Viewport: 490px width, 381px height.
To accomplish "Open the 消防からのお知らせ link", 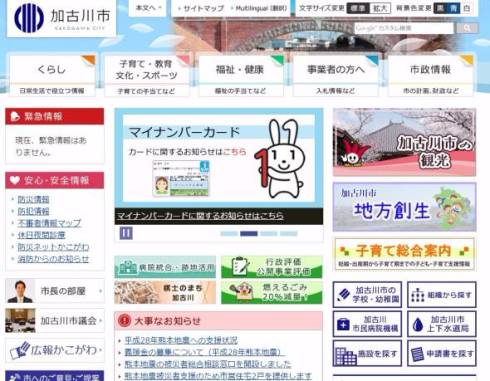I will click(53, 259).
